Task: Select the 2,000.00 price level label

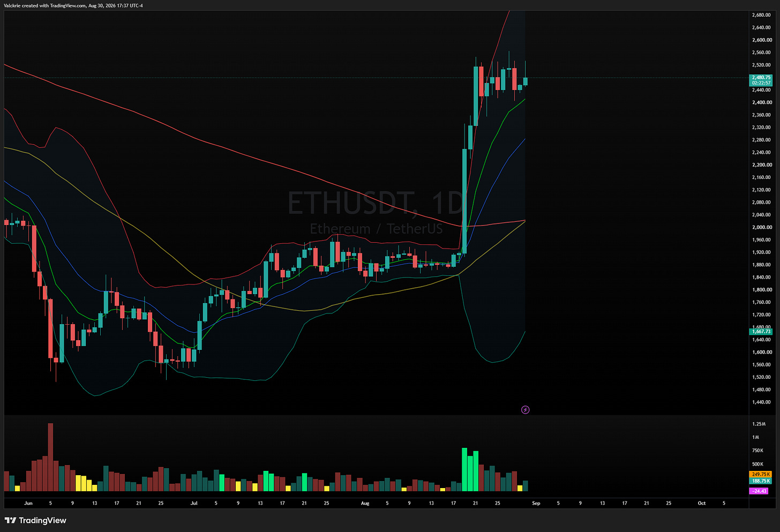Action: point(761,227)
